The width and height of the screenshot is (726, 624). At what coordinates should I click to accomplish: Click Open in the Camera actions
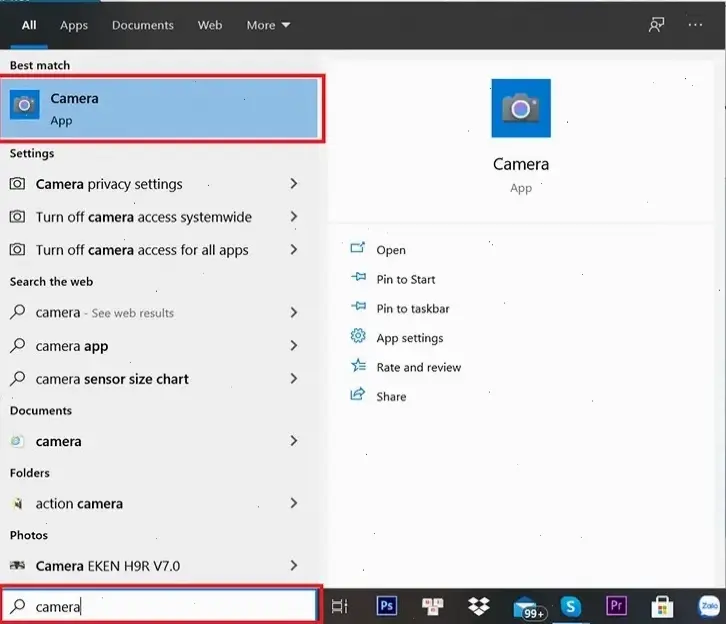(390, 250)
